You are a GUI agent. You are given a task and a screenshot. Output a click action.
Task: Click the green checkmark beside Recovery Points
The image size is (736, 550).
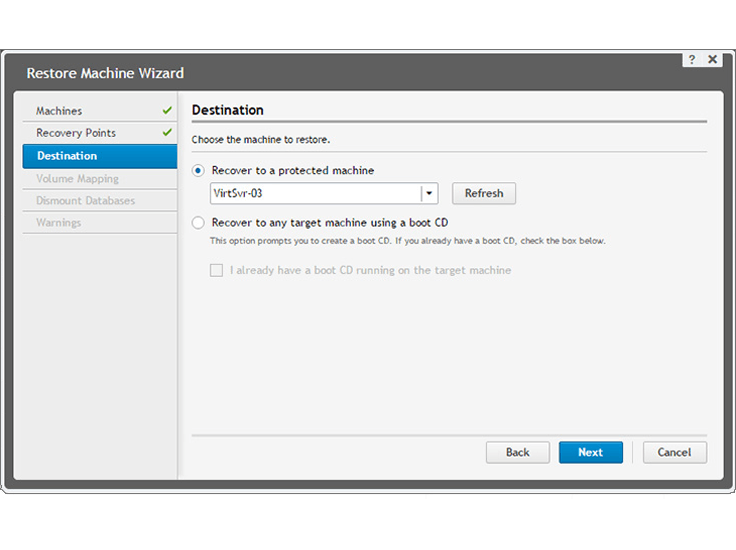click(x=167, y=133)
